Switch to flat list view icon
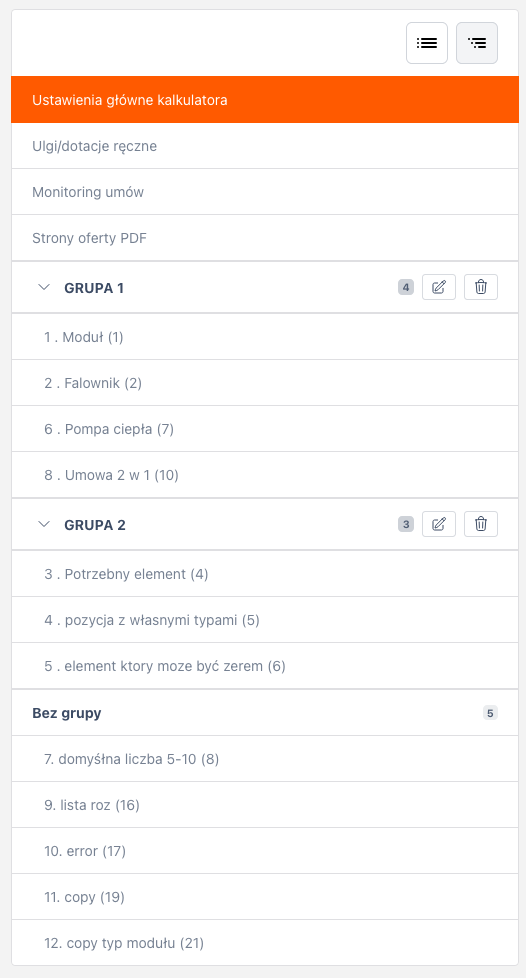 [x=427, y=43]
